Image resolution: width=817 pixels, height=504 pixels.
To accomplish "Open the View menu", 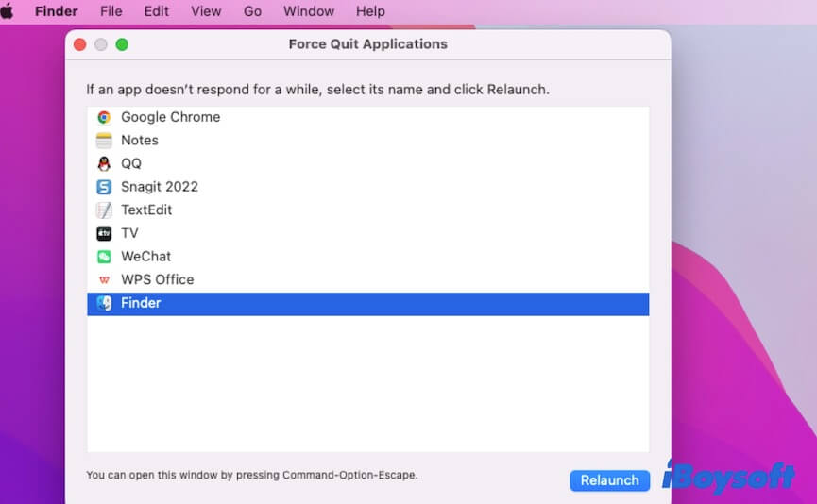I will pyautogui.click(x=206, y=11).
